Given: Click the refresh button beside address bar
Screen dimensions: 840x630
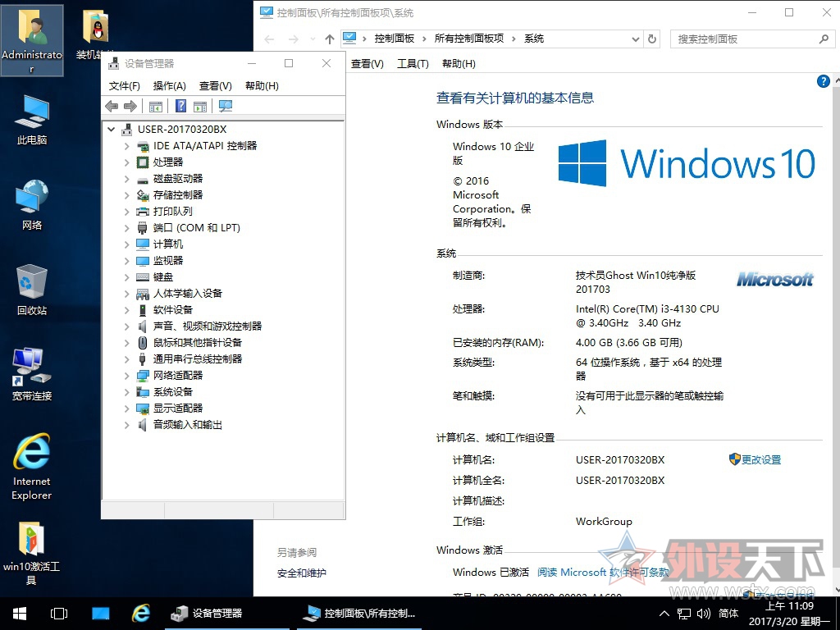Looking at the screenshot, I should pyautogui.click(x=652, y=39).
